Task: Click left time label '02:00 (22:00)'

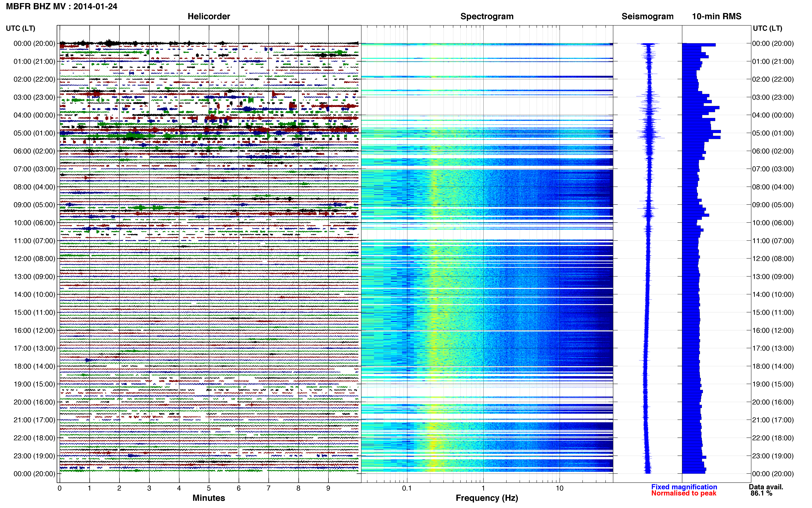Action: click(x=34, y=79)
